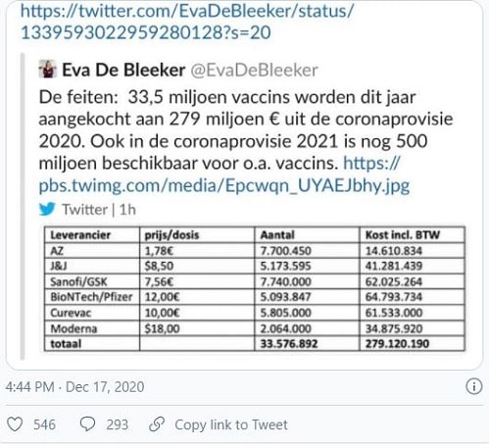
Task: Open Eva De Bleeker's avatar picture
Action: [47, 69]
